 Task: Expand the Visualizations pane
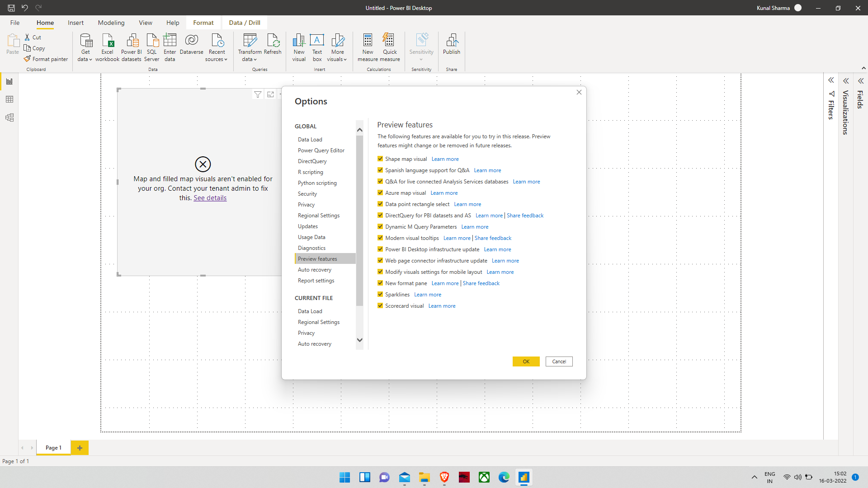coord(846,81)
